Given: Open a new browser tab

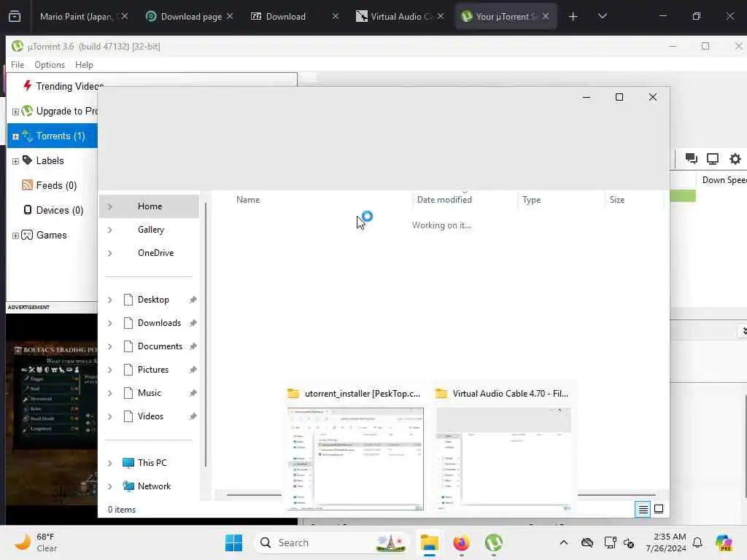Looking at the screenshot, I should (x=573, y=17).
